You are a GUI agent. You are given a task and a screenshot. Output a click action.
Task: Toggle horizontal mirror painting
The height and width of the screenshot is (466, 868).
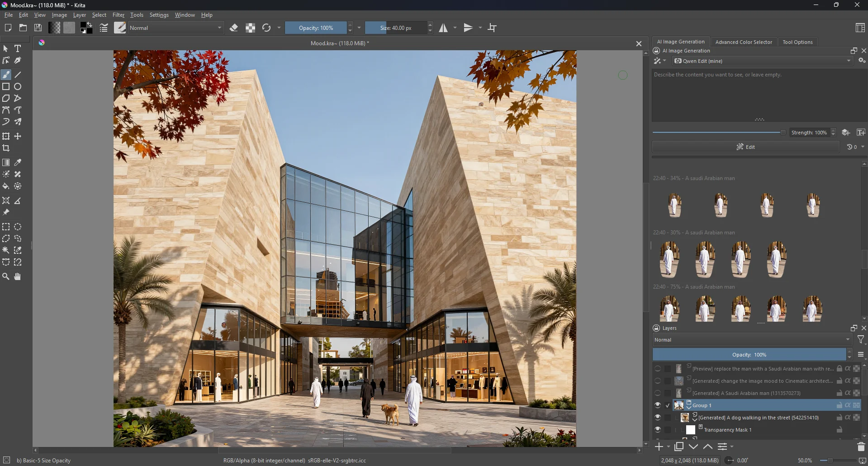(442, 28)
